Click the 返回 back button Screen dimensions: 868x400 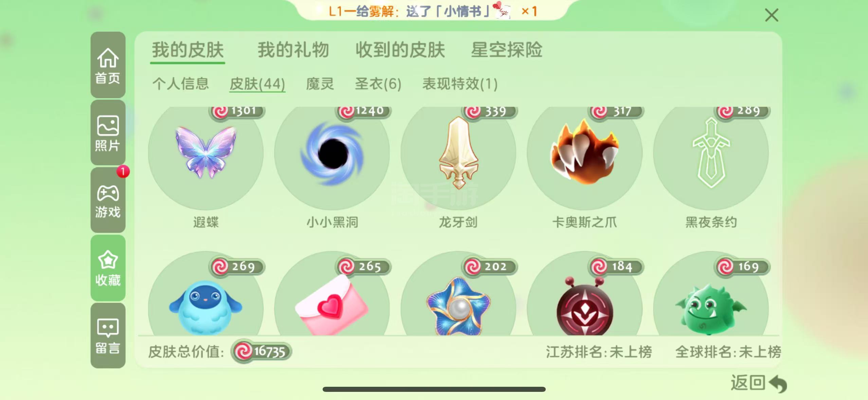759,383
